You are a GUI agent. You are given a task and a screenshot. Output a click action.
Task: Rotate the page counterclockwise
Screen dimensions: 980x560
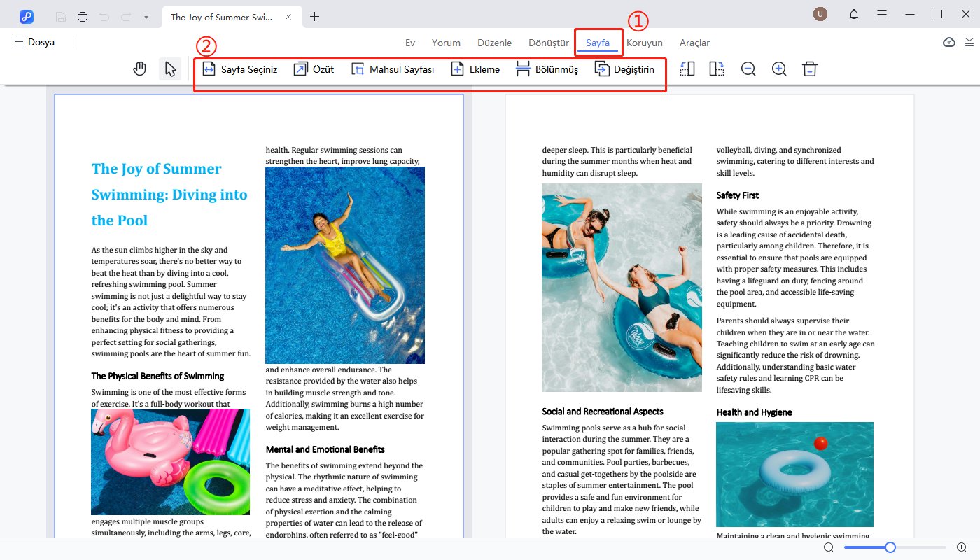tap(687, 69)
